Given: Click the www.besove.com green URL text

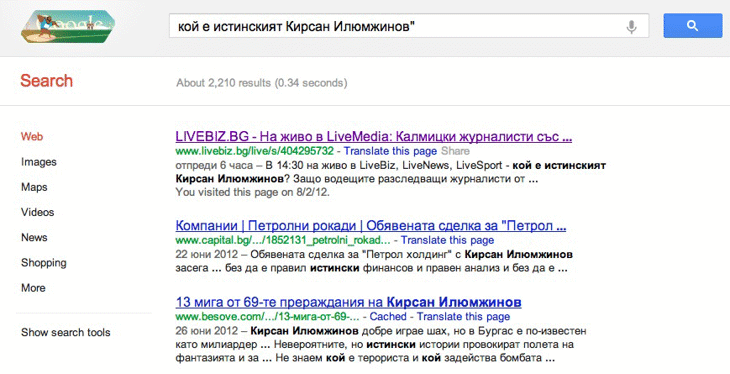Looking at the screenshot, I should [267, 317].
